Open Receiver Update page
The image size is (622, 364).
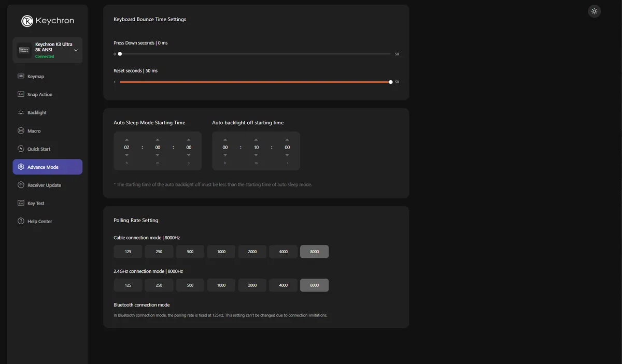pyautogui.click(x=47, y=185)
